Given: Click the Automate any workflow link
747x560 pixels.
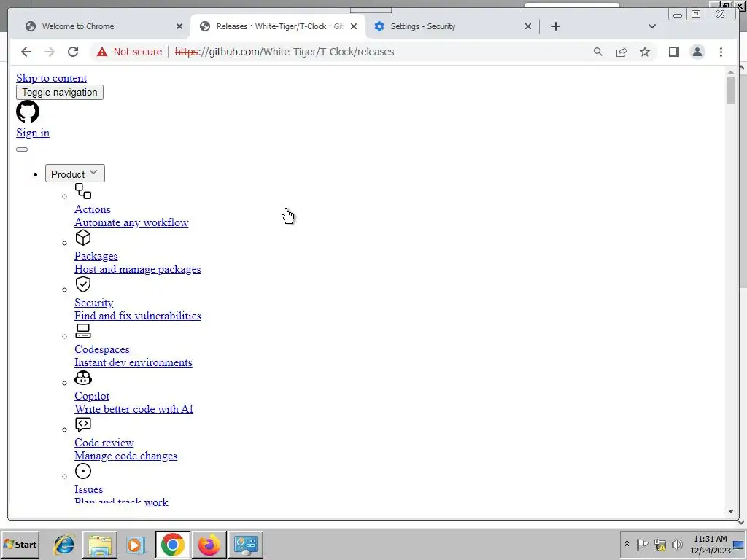Looking at the screenshot, I should pyautogui.click(x=131, y=222).
